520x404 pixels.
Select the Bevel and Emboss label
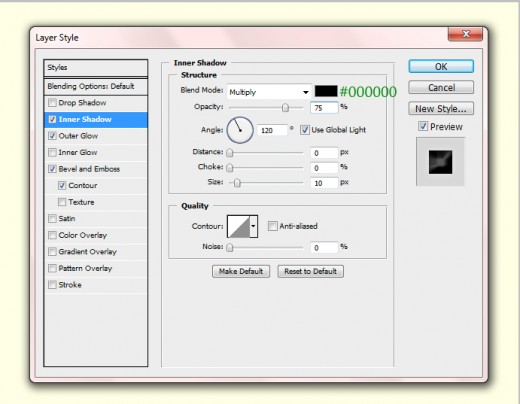point(89,169)
